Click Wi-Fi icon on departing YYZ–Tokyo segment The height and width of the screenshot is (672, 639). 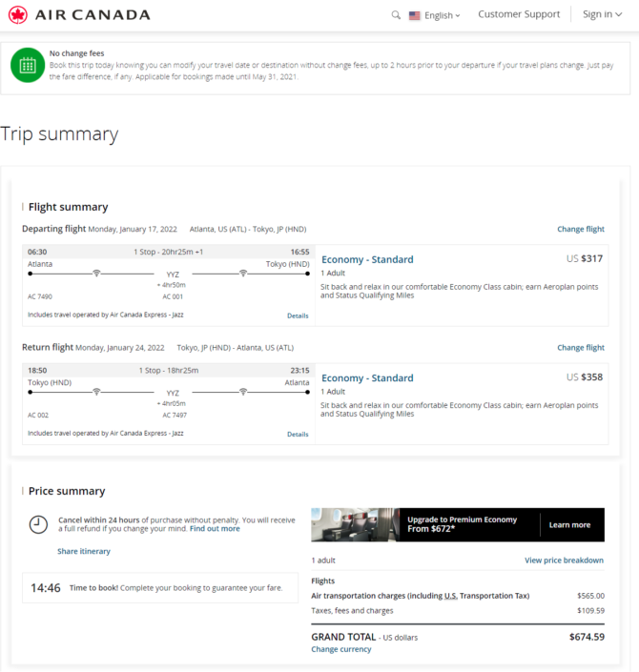(243, 273)
